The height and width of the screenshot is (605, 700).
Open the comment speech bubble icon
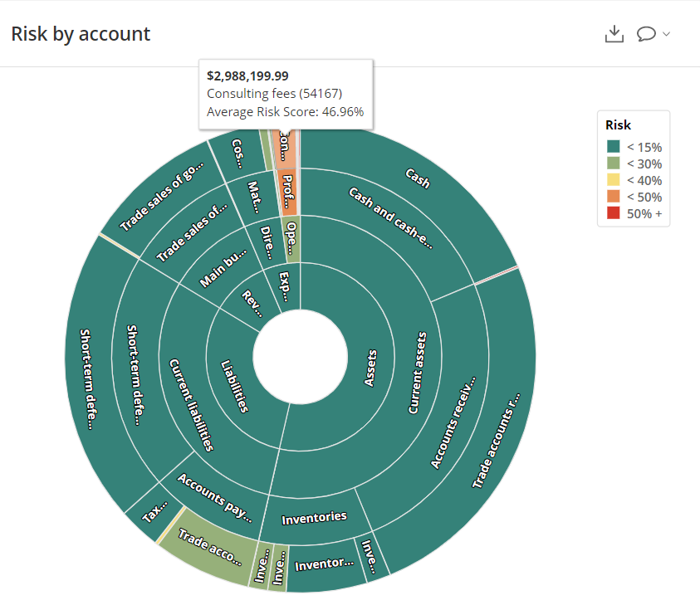coord(646,34)
